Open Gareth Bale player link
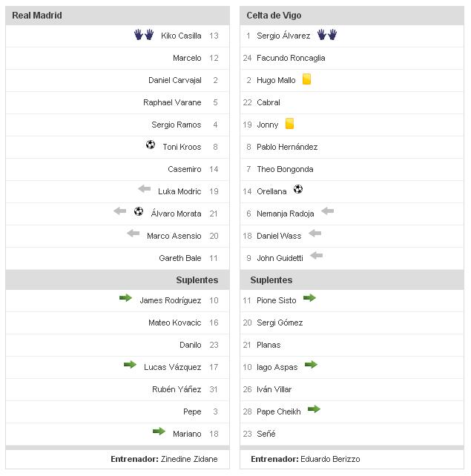The image size is (471, 476). pyautogui.click(x=180, y=258)
